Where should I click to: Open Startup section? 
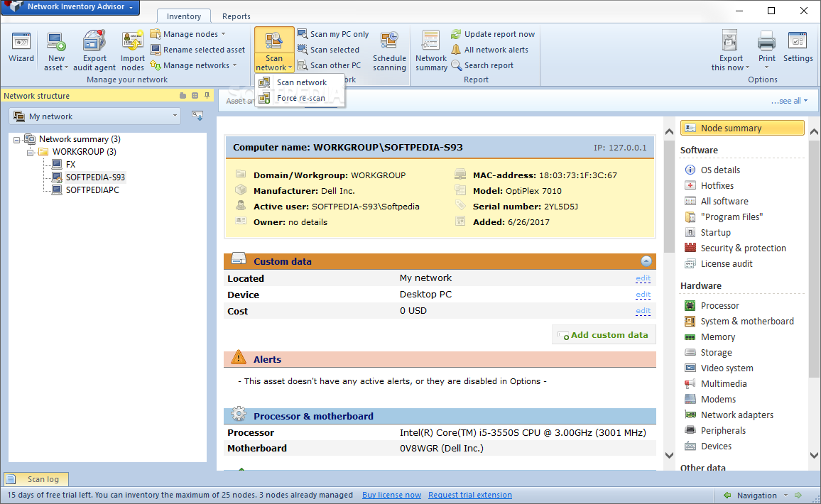pos(715,233)
